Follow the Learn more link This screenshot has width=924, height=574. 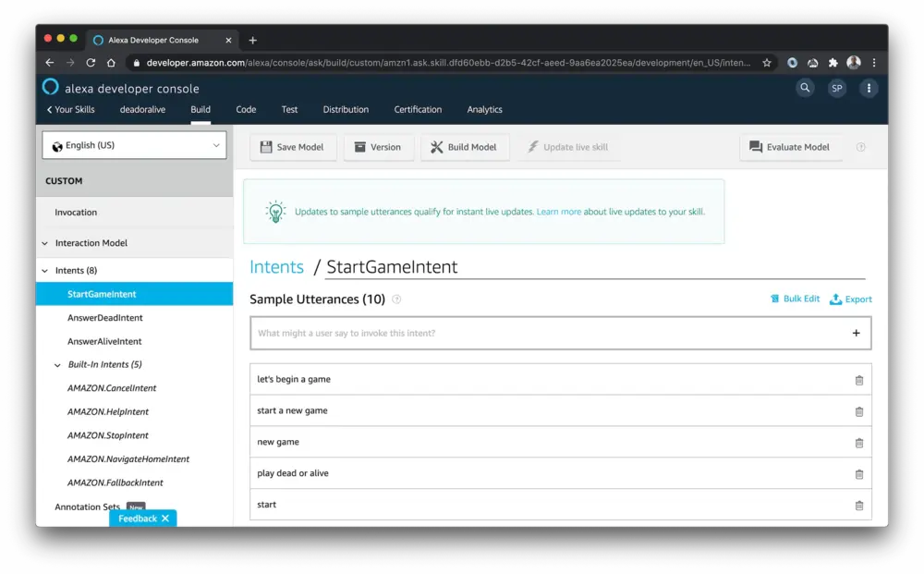pos(558,212)
